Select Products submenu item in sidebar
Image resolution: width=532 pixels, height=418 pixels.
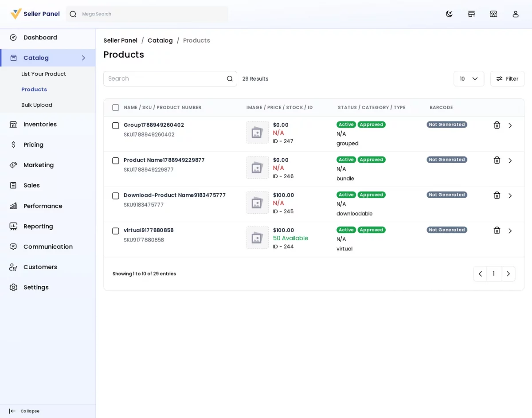34,90
